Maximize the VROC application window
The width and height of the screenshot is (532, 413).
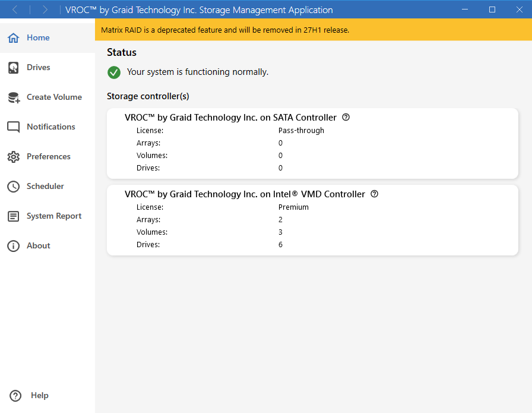[492, 10]
